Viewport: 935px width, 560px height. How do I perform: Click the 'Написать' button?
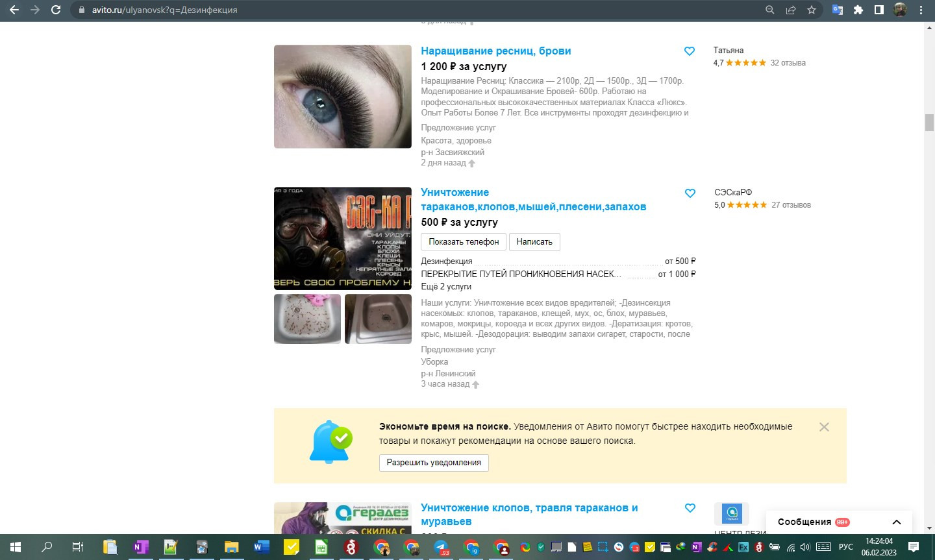[534, 241]
